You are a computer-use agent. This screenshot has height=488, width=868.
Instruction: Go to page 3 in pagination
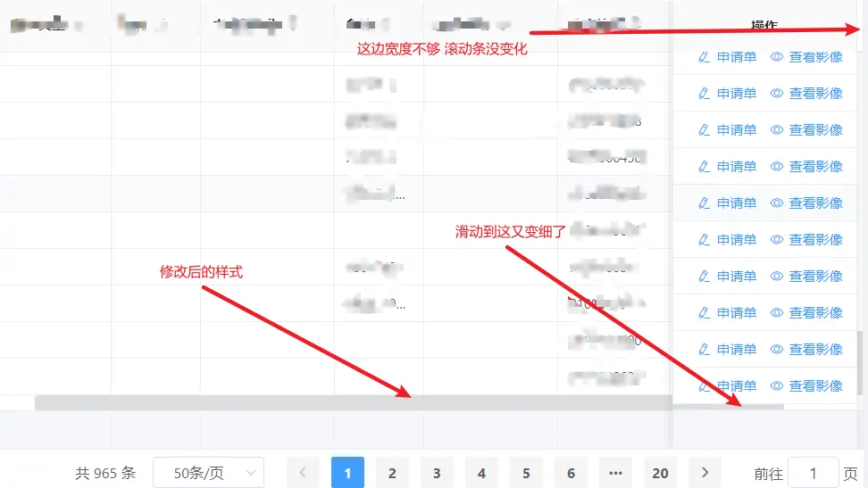coord(437,473)
